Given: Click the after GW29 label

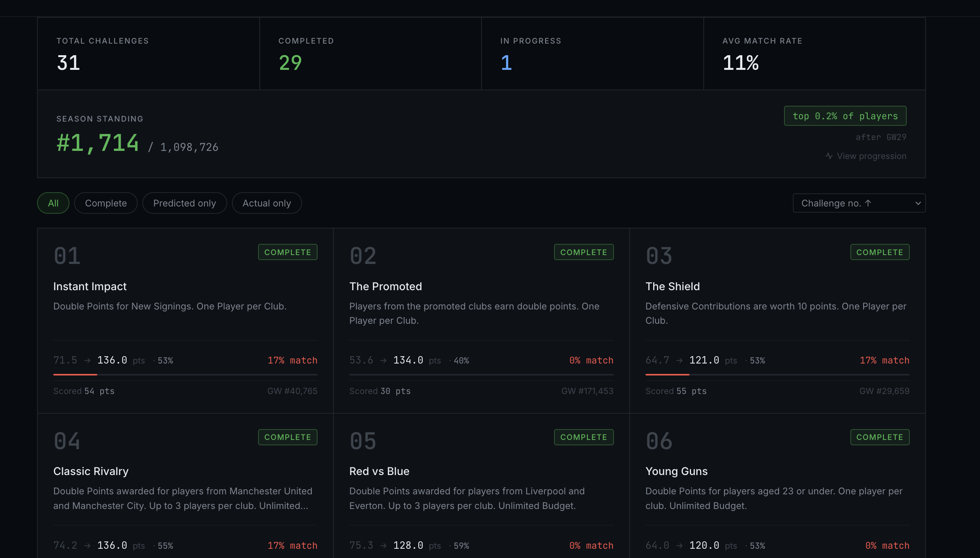Looking at the screenshot, I should (881, 137).
